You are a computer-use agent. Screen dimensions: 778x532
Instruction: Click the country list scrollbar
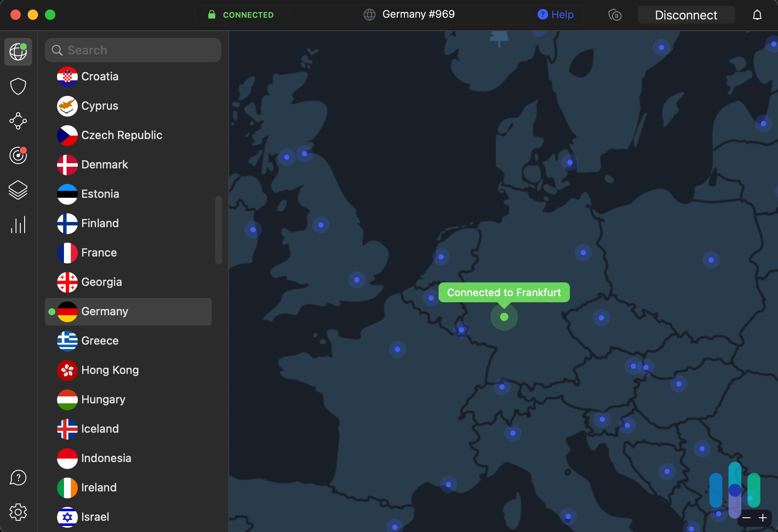tap(219, 229)
